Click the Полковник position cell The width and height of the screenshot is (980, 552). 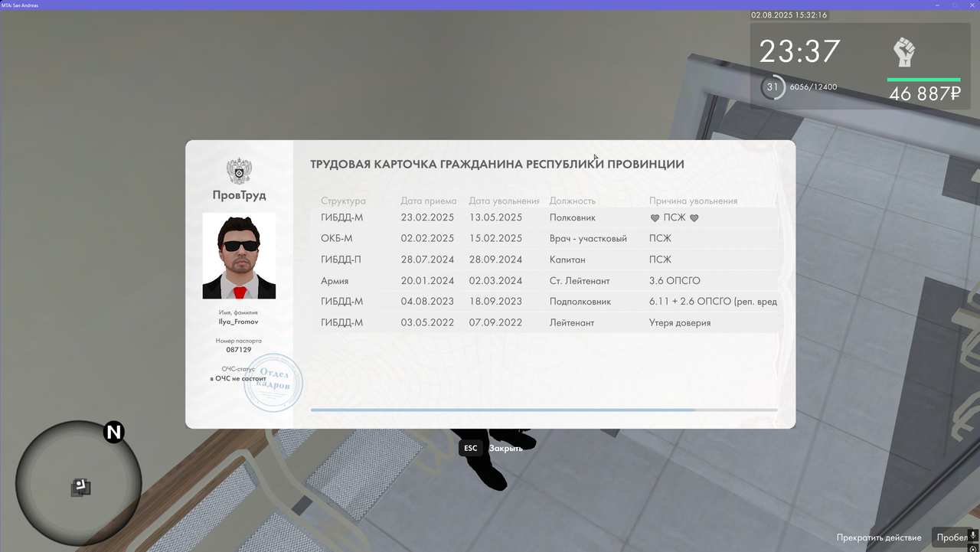click(572, 218)
